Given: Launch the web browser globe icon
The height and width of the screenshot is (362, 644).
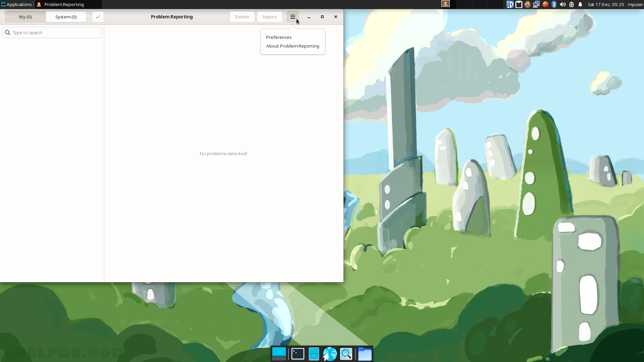Looking at the screenshot, I should 330,354.
